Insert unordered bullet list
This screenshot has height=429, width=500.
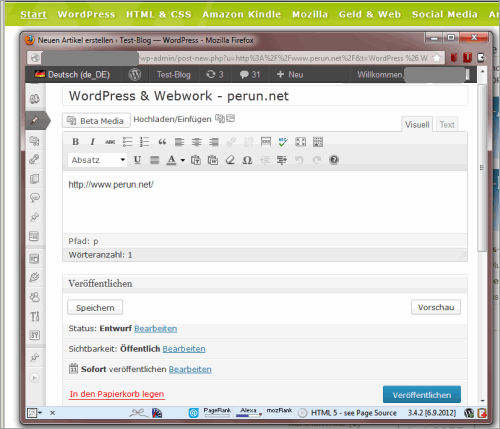tap(127, 142)
